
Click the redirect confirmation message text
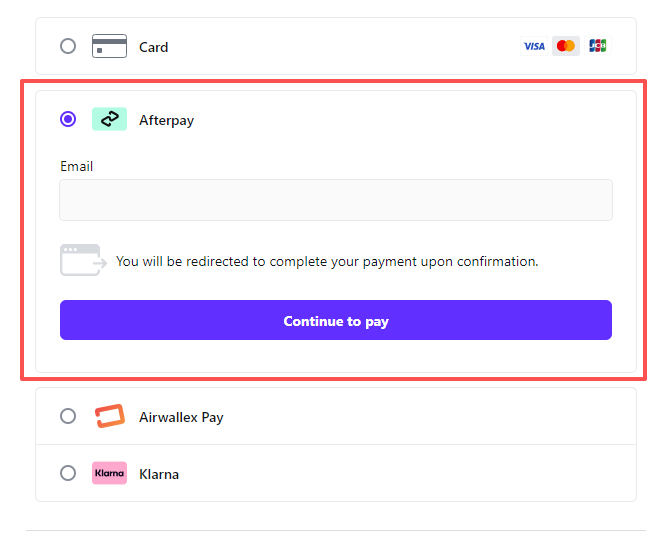[327, 261]
